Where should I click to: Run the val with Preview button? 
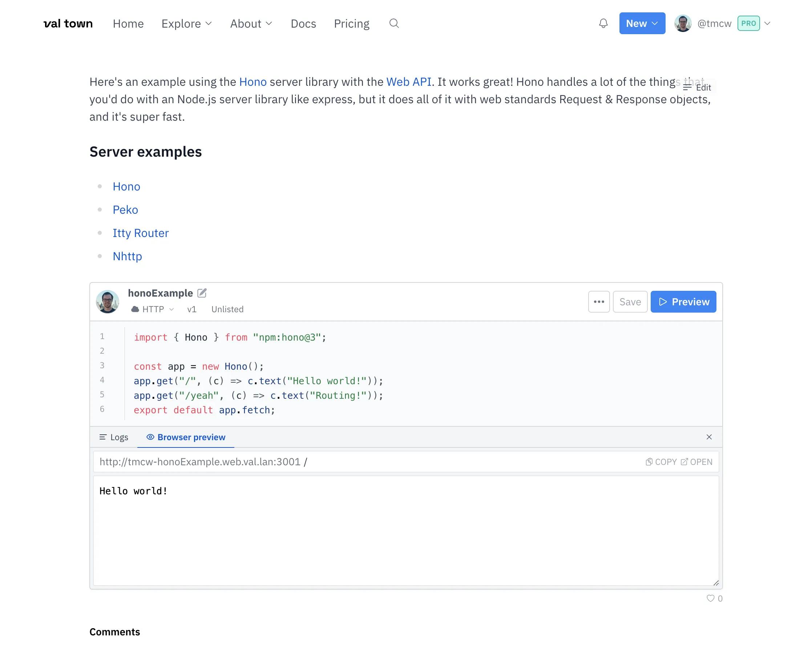click(x=683, y=302)
